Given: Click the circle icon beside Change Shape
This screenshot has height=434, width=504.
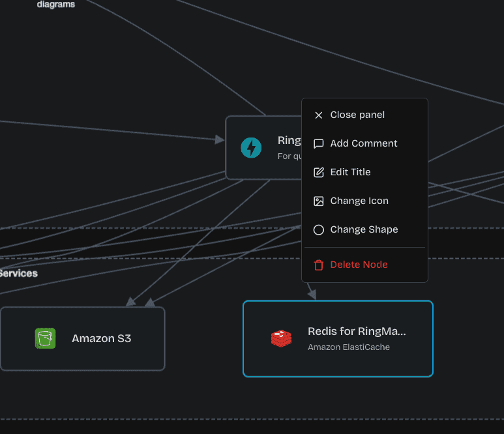Looking at the screenshot, I should (319, 230).
